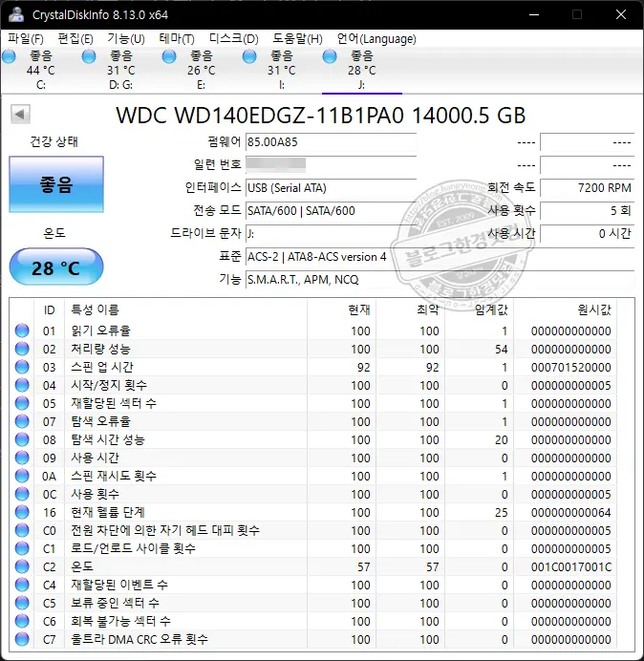Open the 기능(U) menu

tap(126, 39)
